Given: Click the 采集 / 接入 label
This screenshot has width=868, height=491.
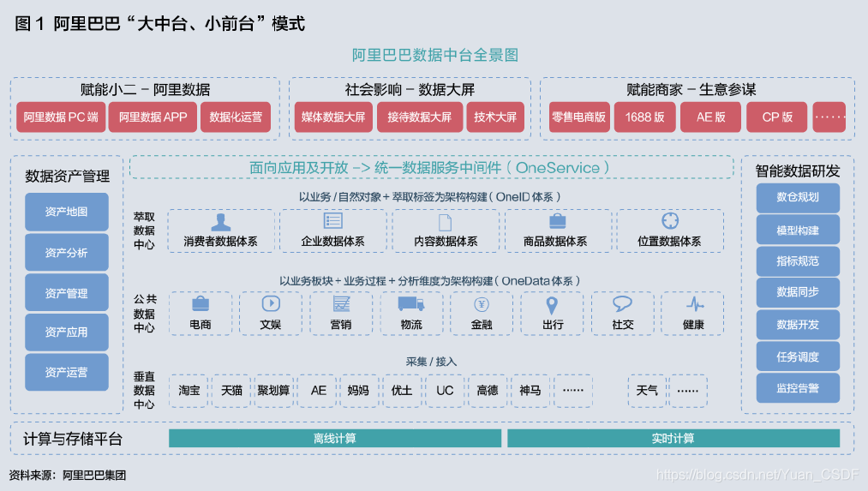Looking at the screenshot, I should point(431,362).
